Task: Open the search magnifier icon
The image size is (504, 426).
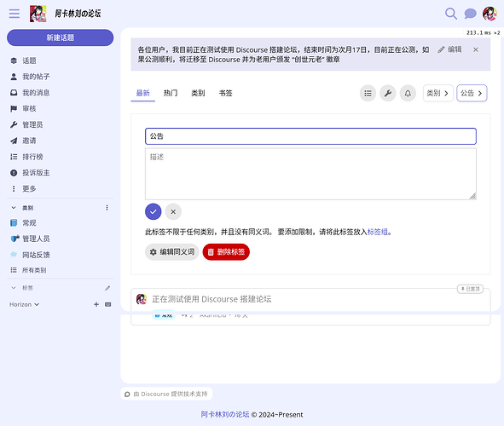Action: click(451, 14)
